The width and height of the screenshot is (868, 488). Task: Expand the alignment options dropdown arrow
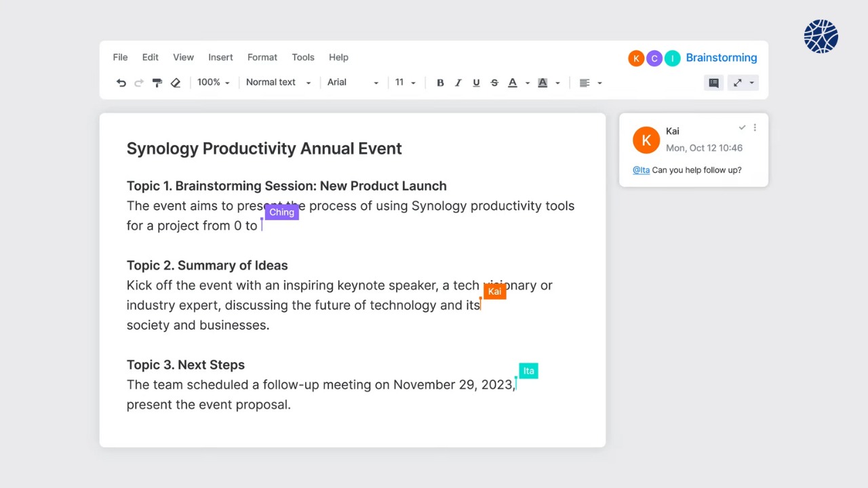point(599,83)
